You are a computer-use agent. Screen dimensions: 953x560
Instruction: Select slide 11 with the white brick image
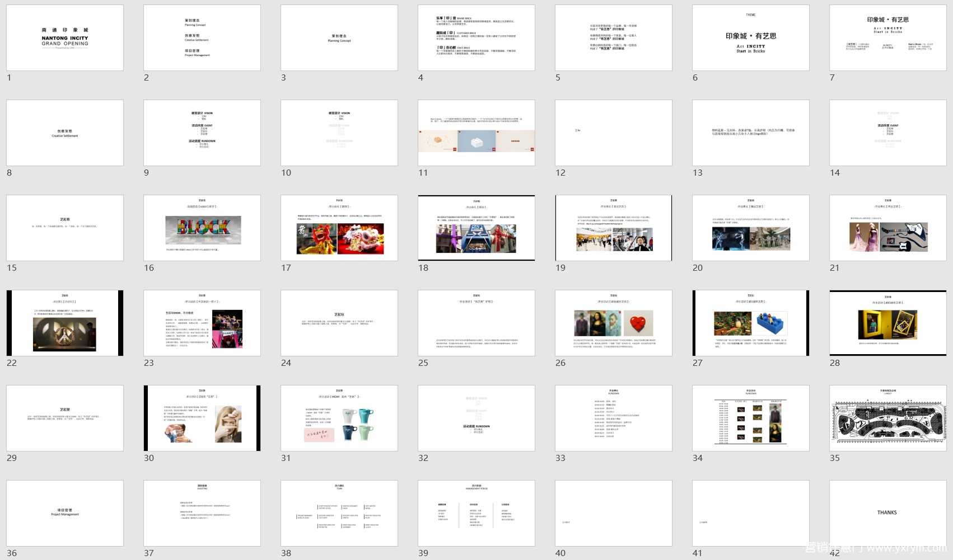tap(476, 133)
